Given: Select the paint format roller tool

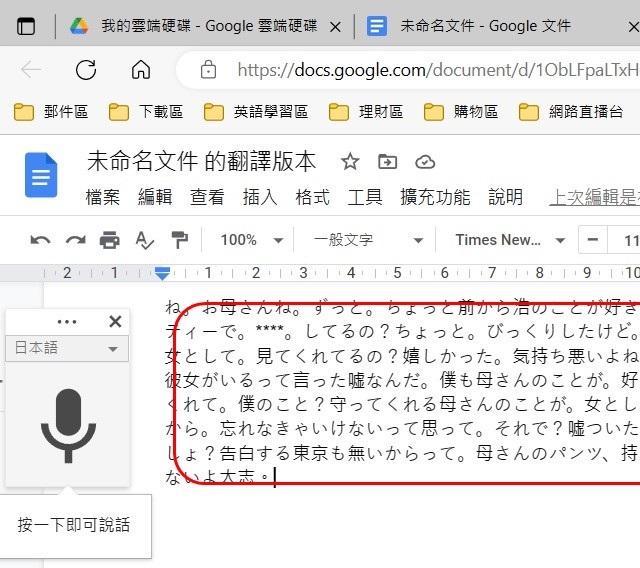Looking at the screenshot, I should (x=179, y=240).
